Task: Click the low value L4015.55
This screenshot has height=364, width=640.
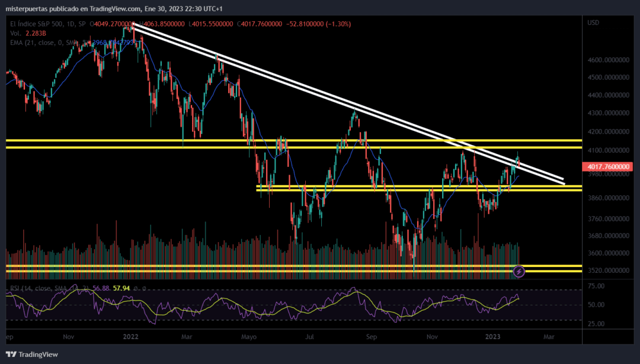Action: [210, 24]
